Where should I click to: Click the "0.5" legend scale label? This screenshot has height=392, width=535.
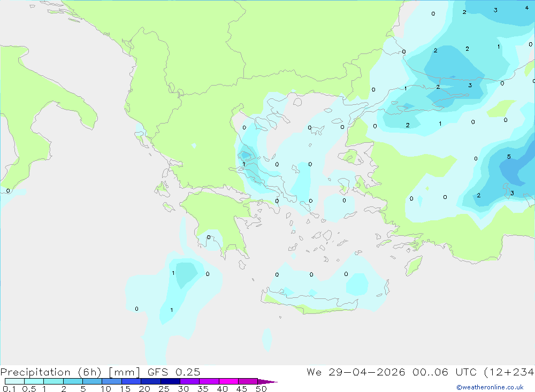29,389
